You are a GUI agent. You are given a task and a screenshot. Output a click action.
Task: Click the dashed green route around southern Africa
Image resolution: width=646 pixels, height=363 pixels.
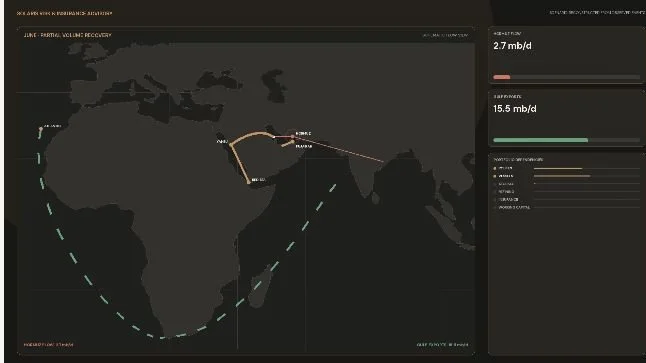162,337
